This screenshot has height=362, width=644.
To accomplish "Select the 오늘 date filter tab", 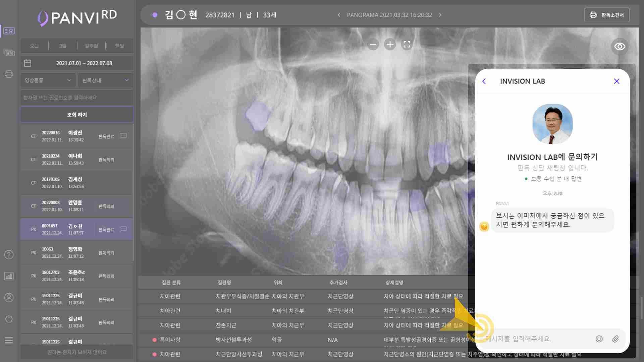I will (x=35, y=46).
